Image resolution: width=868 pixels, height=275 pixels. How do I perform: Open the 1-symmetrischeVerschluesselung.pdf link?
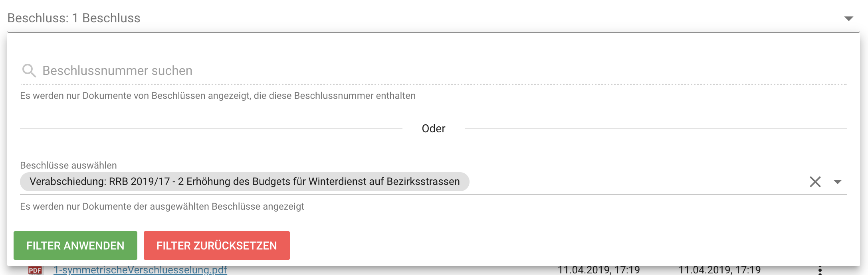click(140, 270)
